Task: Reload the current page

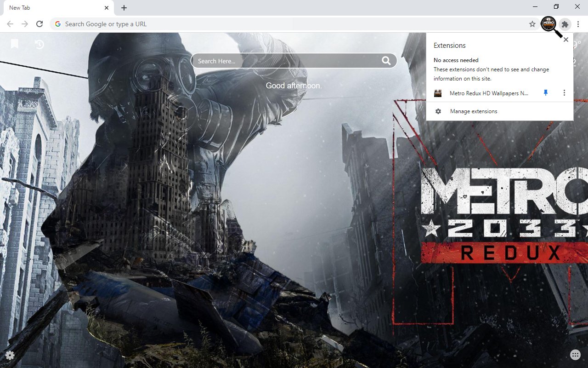Action: (x=40, y=24)
